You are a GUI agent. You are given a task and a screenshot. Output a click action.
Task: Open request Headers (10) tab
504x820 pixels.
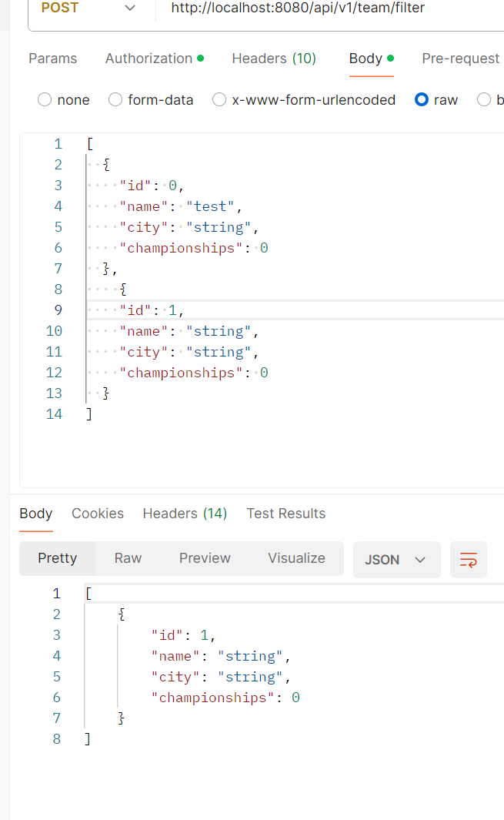coord(274,59)
